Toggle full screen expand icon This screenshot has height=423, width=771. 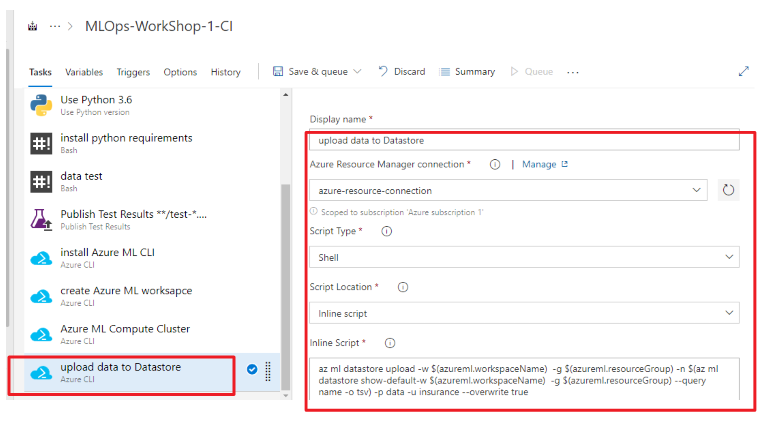click(743, 71)
